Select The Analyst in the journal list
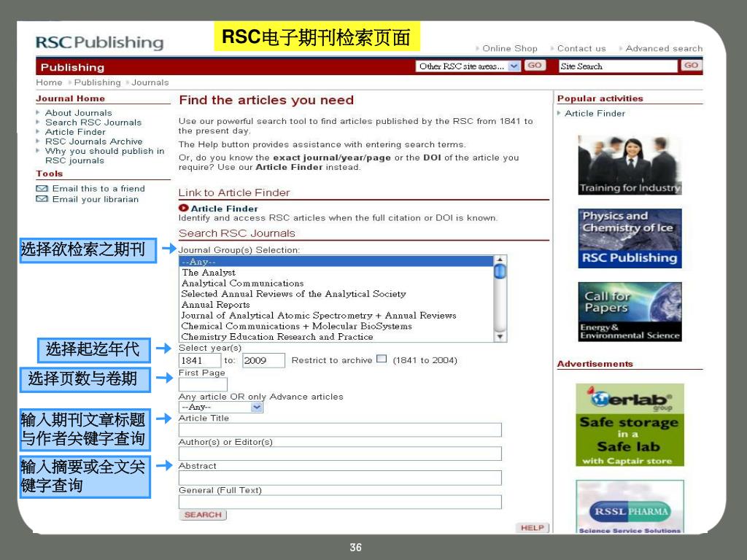Viewport: 747px width, 560px height. (336, 273)
